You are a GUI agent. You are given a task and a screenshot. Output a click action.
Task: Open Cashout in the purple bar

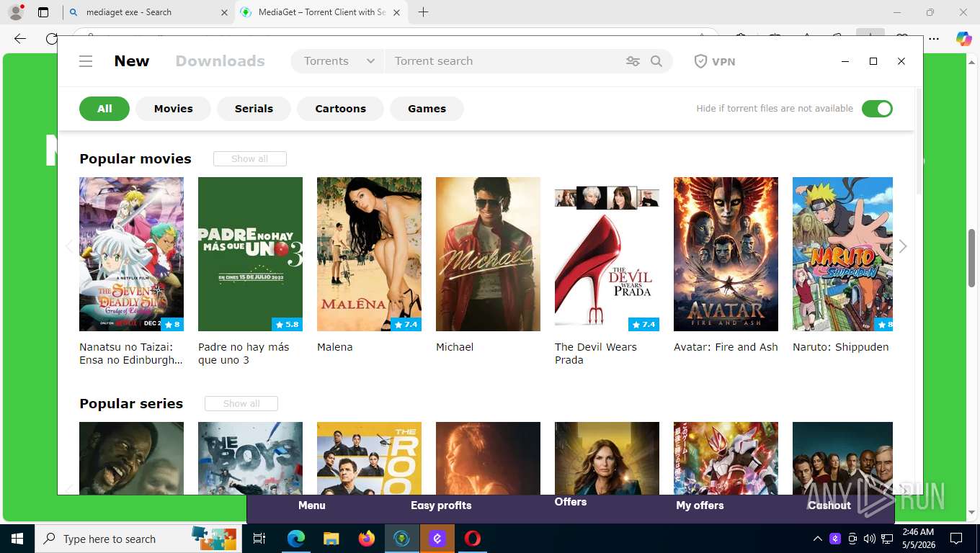829,505
